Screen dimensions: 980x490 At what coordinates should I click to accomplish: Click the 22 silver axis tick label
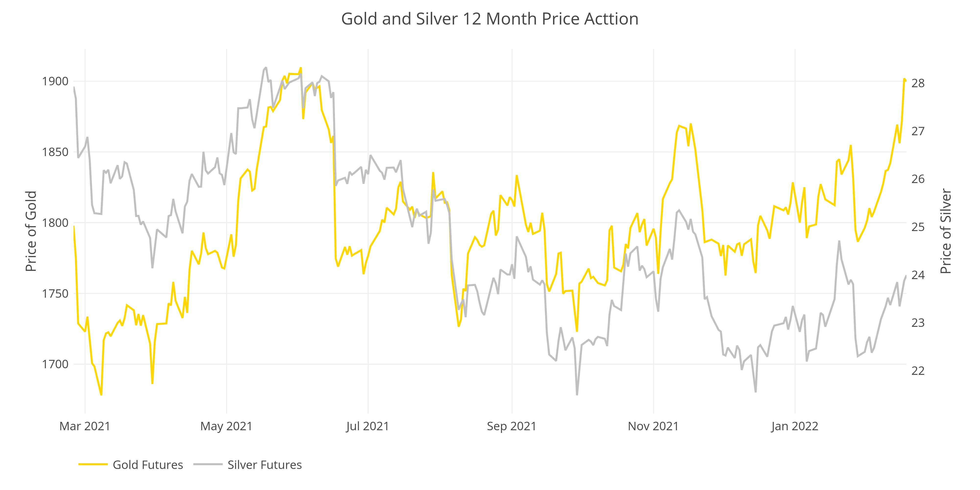click(918, 371)
